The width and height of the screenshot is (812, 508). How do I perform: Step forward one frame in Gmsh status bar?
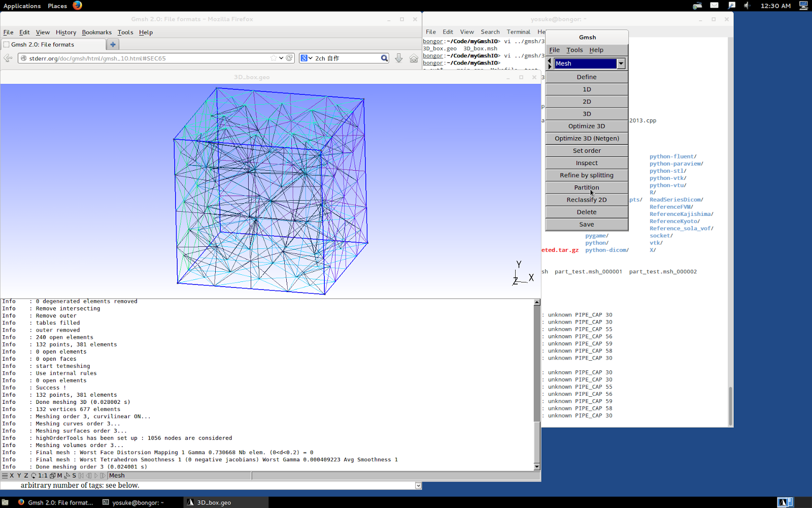(x=103, y=476)
